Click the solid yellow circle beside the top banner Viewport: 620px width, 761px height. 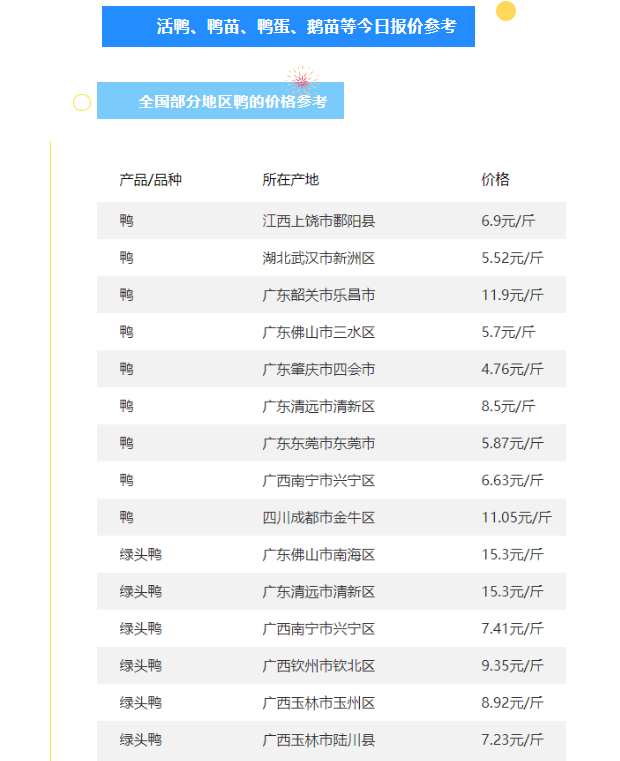[506, 11]
